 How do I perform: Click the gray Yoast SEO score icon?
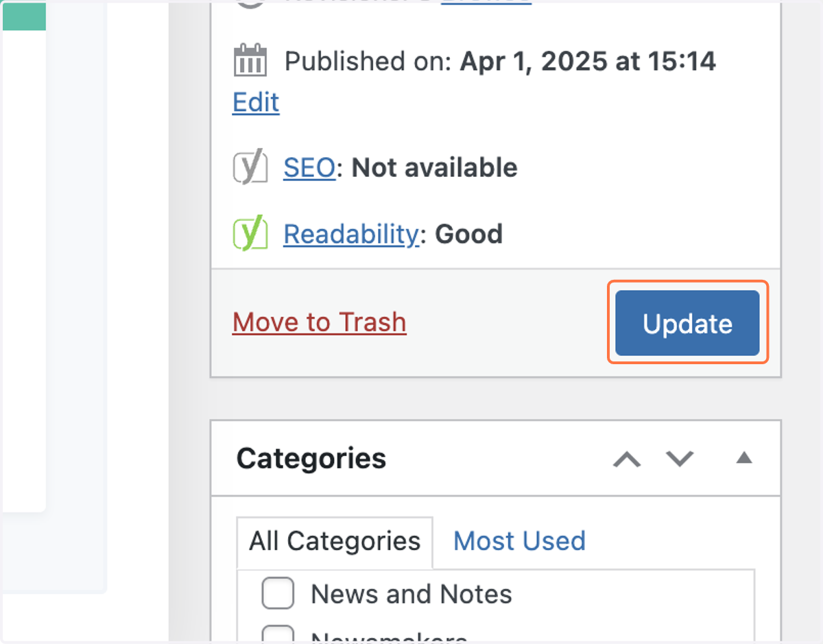click(x=250, y=168)
